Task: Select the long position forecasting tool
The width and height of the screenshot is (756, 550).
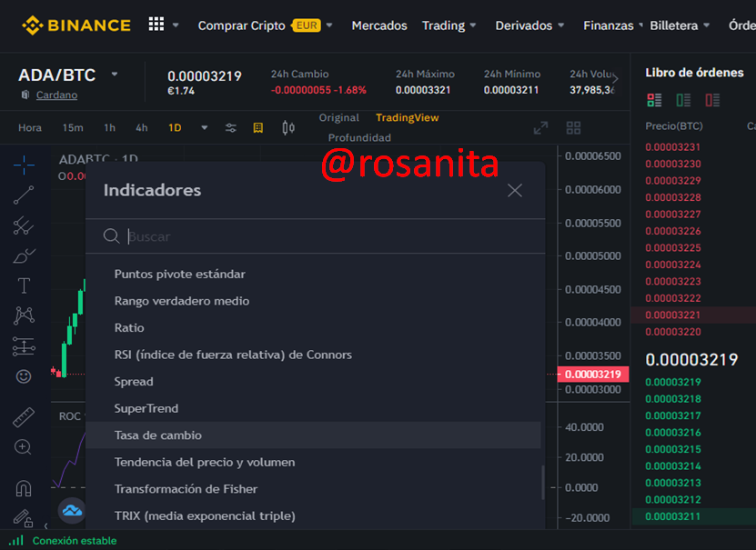Action: point(24,346)
